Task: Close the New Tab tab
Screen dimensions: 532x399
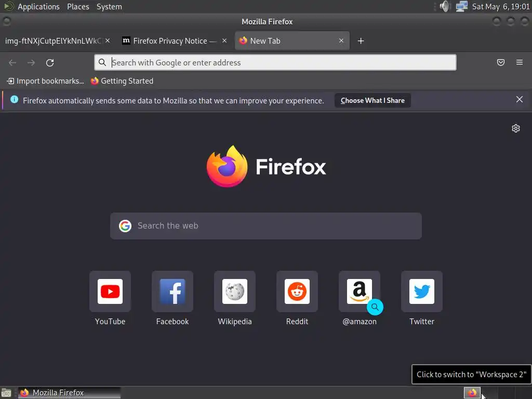Action: click(341, 41)
